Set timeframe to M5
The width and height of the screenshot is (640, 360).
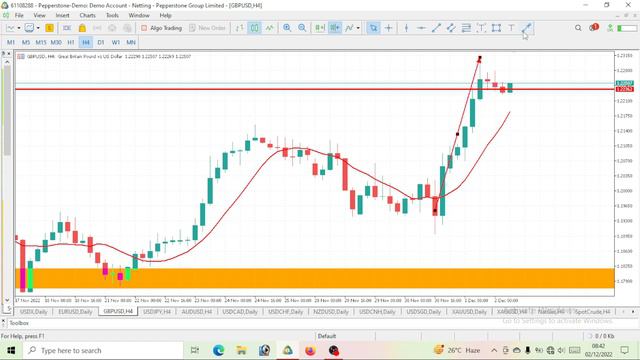coord(26,42)
